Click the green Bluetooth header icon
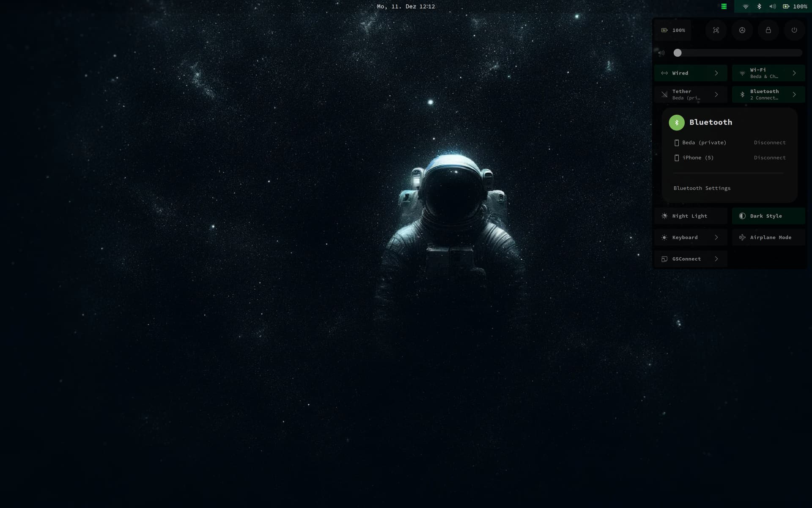 [x=677, y=122]
